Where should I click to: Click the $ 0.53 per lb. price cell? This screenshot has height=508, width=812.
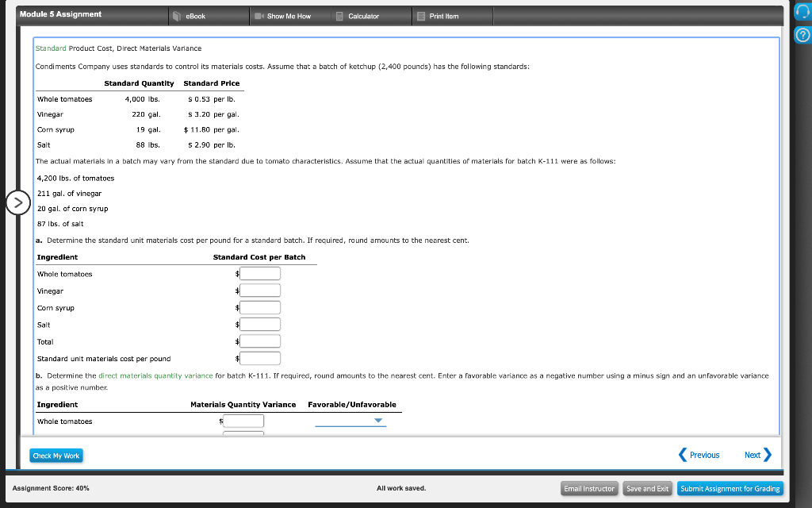(211, 99)
